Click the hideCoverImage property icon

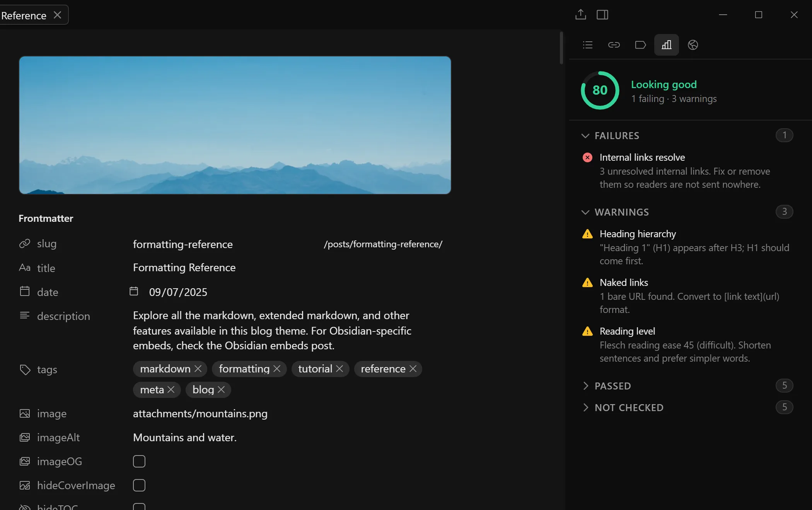[25, 485]
